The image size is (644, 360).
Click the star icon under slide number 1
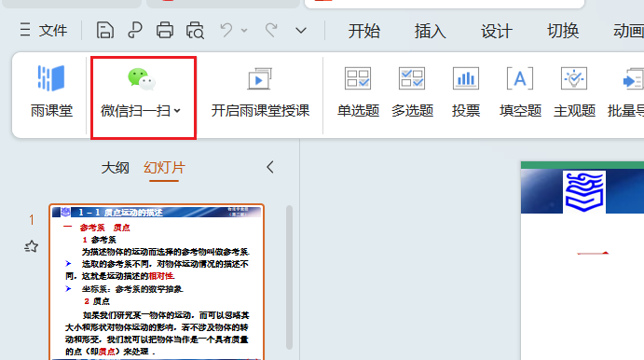(31, 246)
